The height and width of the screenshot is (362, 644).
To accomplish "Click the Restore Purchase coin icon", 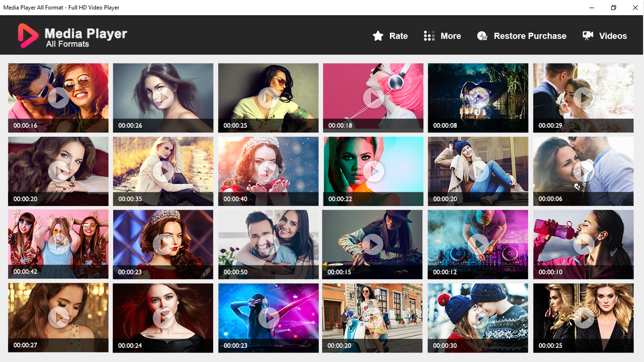I will click(482, 35).
